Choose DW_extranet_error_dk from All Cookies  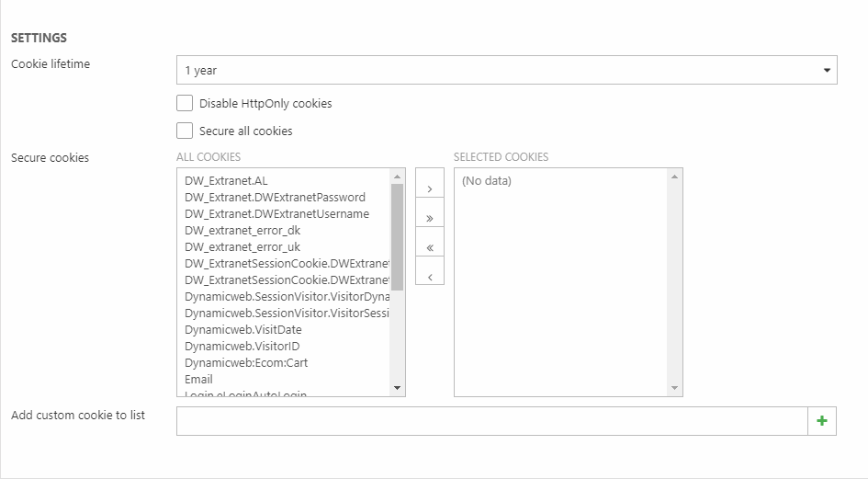click(242, 231)
